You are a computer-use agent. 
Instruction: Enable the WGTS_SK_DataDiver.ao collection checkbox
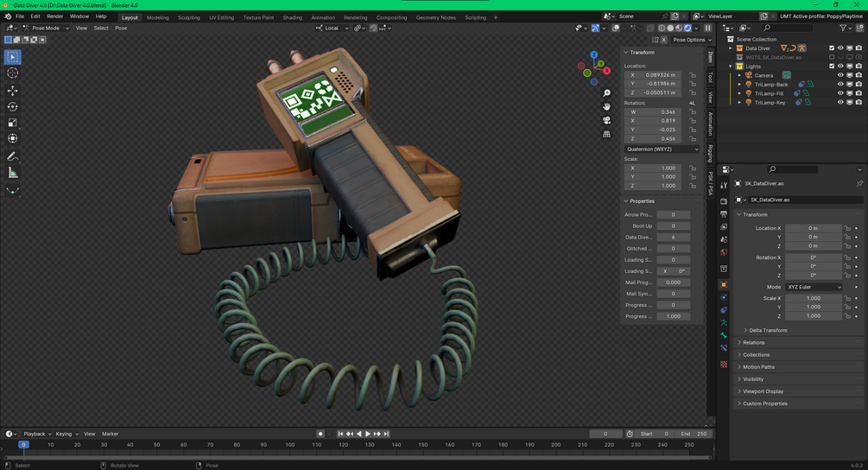coord(832,57)
